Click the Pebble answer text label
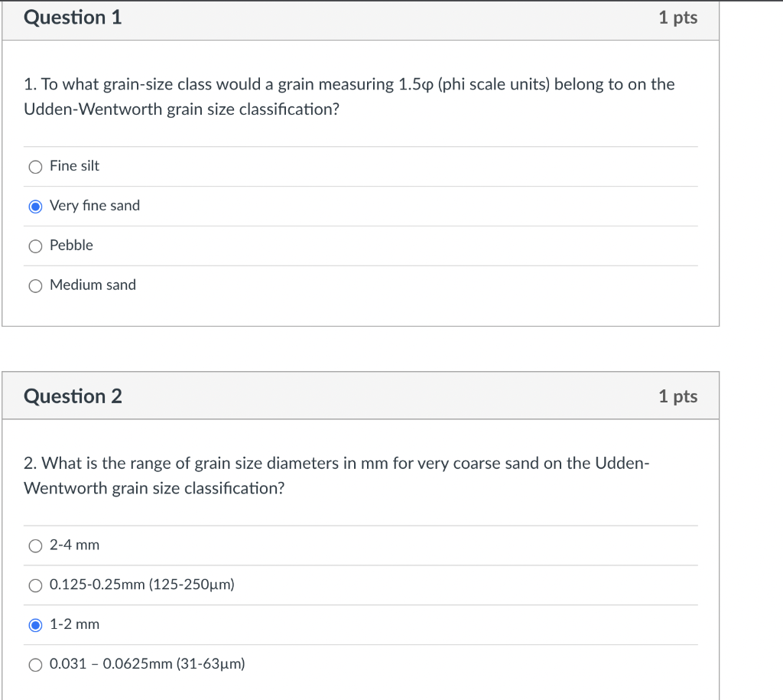The width and height of the screenshot is (783, 700). [70, 245]
